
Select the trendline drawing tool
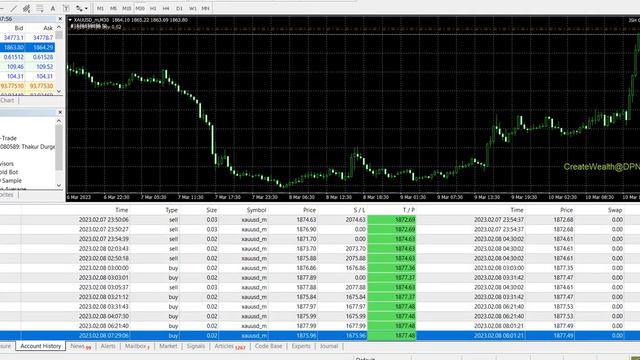click(14, 8)
